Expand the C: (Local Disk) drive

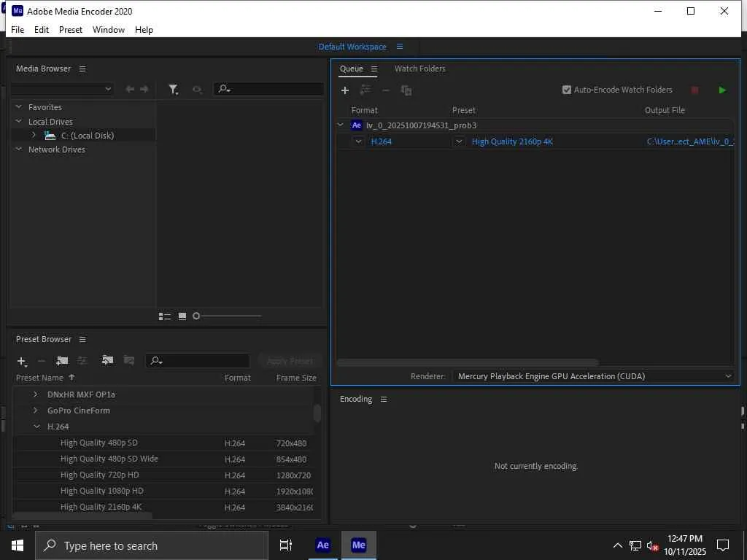(x=34, y=135)
